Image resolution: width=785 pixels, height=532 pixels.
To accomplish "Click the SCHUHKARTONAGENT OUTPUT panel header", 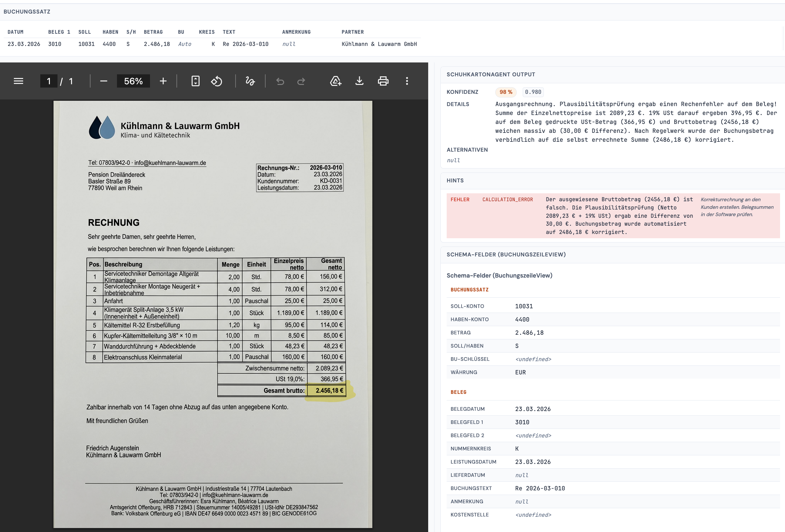I will tap(491, 74).
